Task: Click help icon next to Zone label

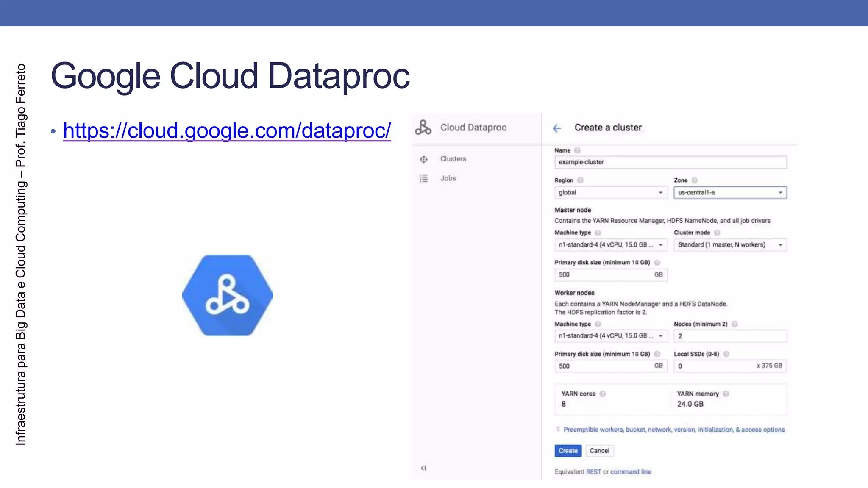Action: [x=694, y=180]
